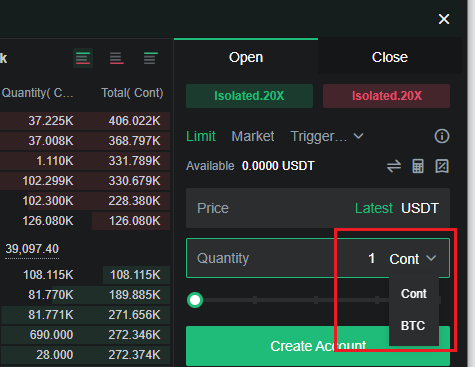Show buy orders only order book view
The height and width of the screenshot is (367, 475).
coord(150,58)
